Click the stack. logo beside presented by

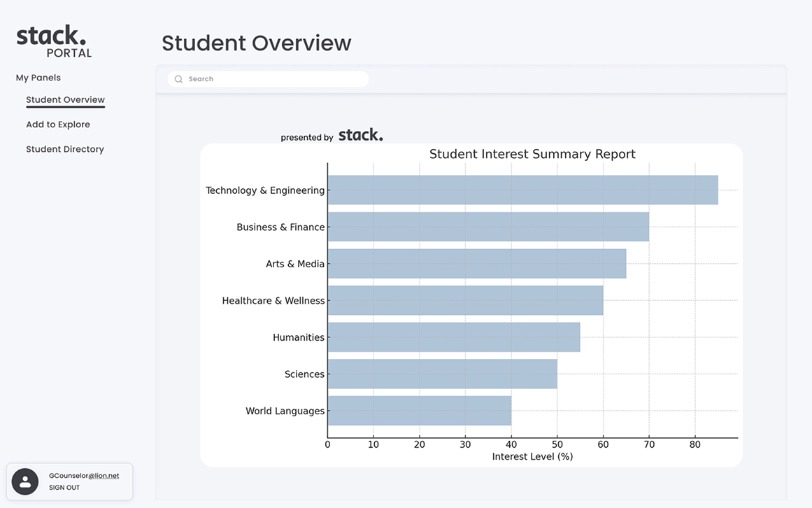[361, 134]
